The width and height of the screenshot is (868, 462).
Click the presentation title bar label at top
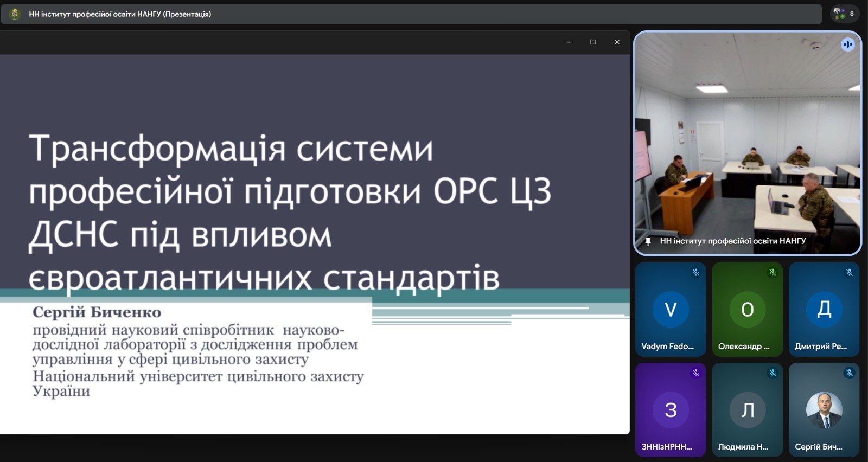tap(120, 14)
